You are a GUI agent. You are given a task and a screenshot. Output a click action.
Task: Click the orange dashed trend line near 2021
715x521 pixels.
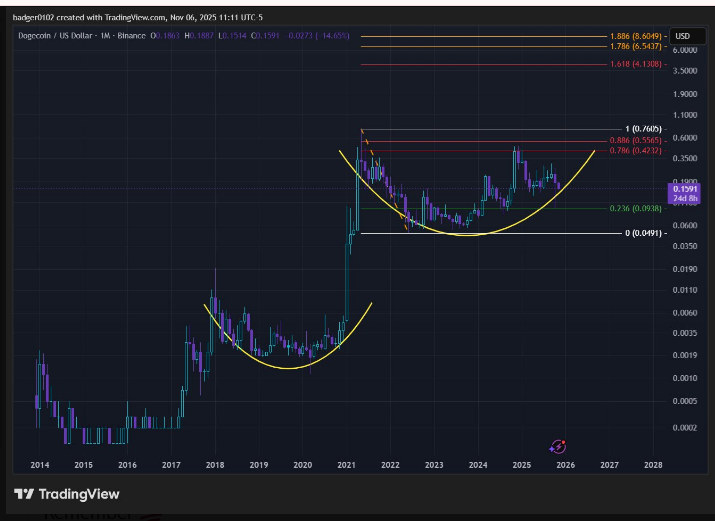(x=385, y=180)
